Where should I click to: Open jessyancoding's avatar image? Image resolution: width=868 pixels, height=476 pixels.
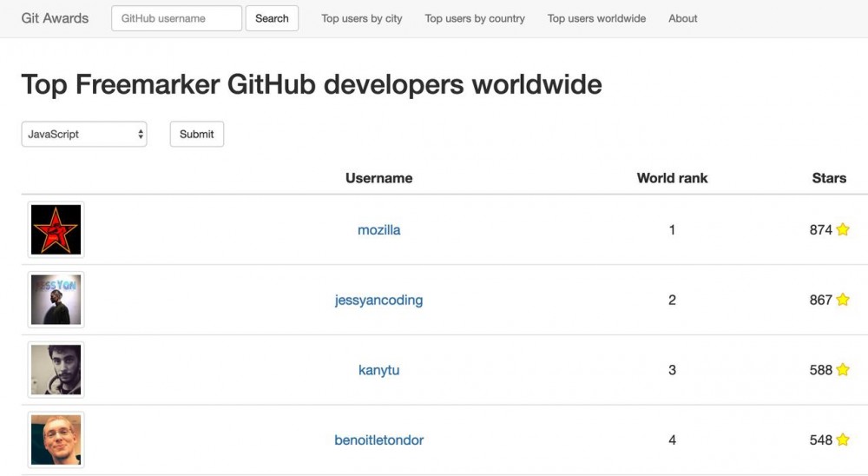click(56, 300)
